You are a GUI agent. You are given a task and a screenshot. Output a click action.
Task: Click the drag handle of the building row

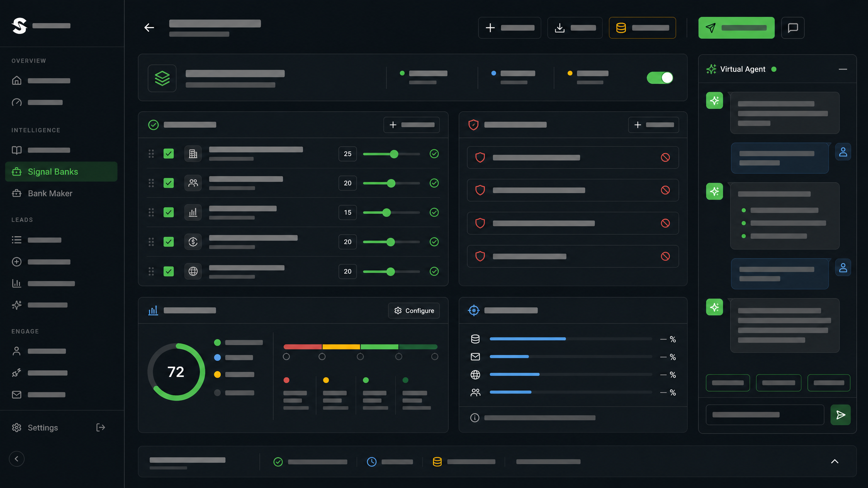[x=151, y=154]
